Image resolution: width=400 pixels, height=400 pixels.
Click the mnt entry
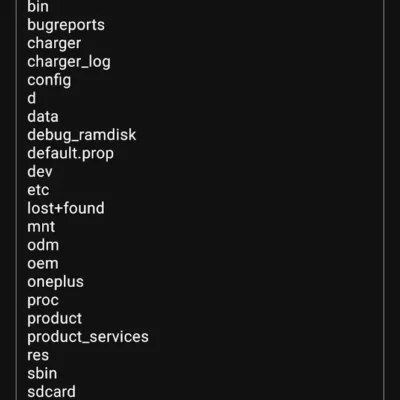(41, 227)
